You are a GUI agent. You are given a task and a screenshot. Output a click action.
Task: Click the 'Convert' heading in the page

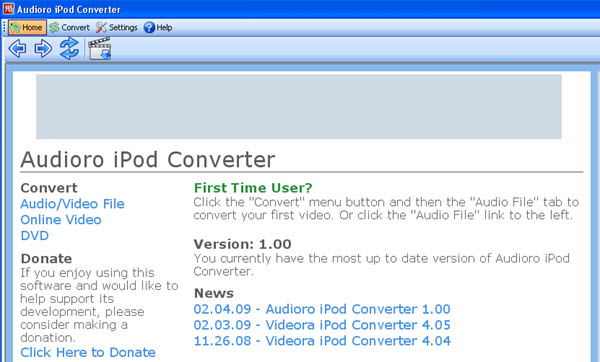[x=49, y=188]
